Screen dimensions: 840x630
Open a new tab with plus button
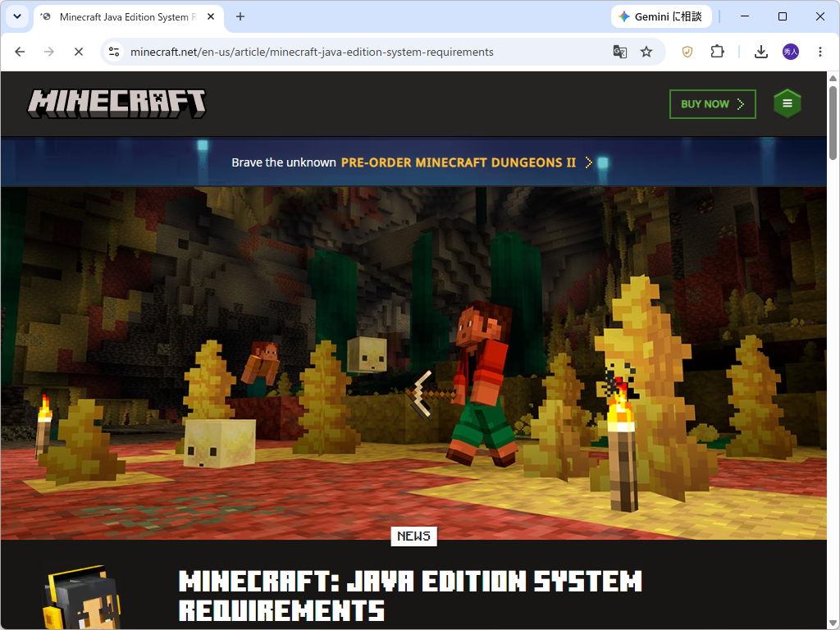tap(240, 16)
